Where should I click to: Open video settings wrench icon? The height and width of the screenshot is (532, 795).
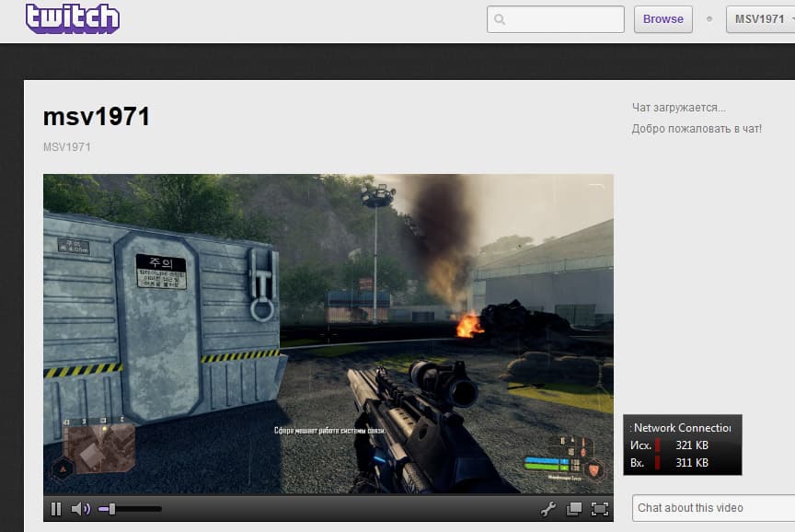pyautogui.click(x=548, y=509)
